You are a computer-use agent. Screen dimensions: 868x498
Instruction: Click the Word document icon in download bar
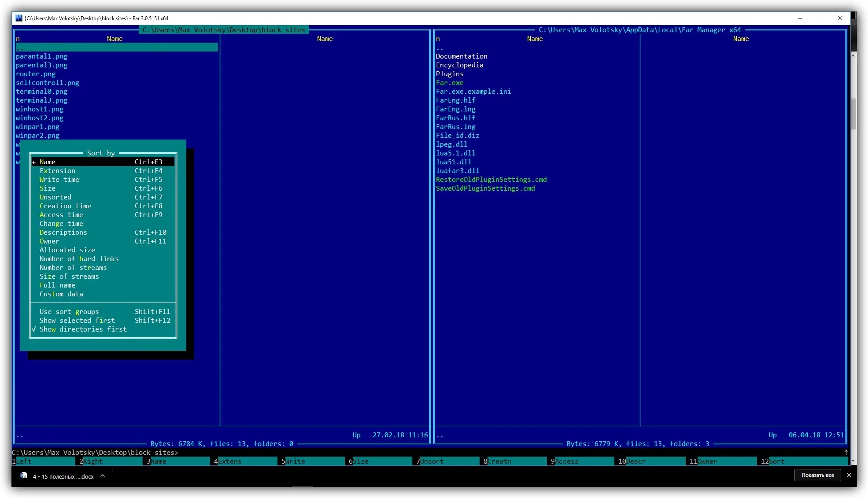[x=24, y=476]
